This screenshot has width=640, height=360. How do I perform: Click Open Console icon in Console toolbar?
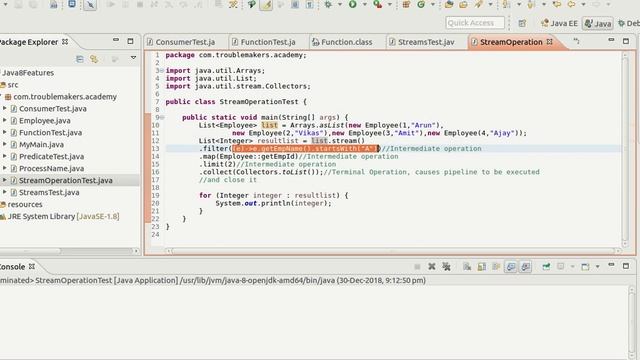(585, 267)
